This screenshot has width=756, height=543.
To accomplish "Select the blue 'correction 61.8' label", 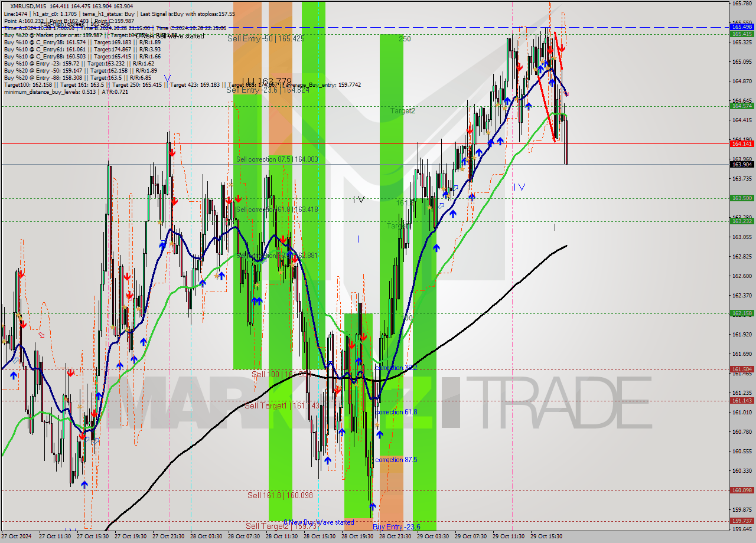I will pos(396,412).
